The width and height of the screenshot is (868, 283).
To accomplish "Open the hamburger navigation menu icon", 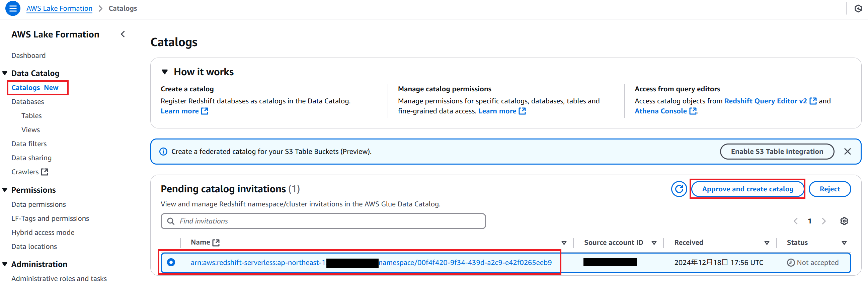I will 13,8.
